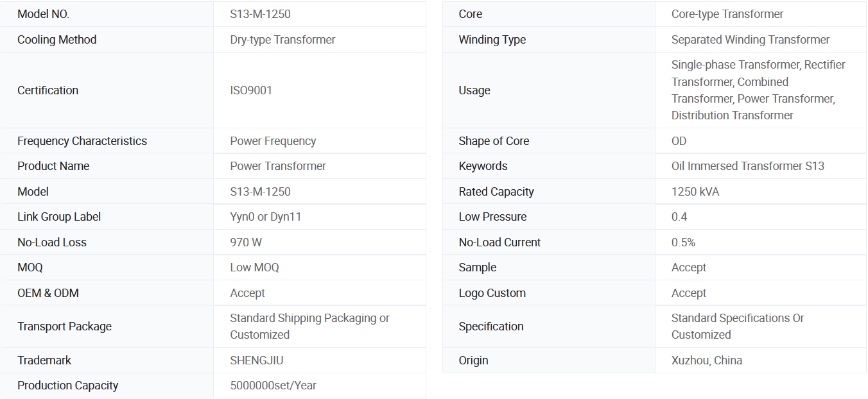
Task: Select the Power Frequency value cell
Action: 273,141
